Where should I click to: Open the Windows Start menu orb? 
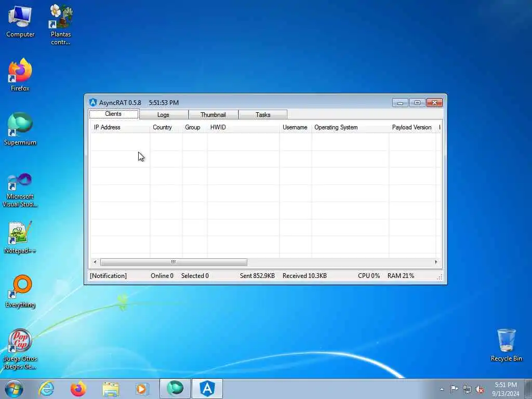coord(14,389)
